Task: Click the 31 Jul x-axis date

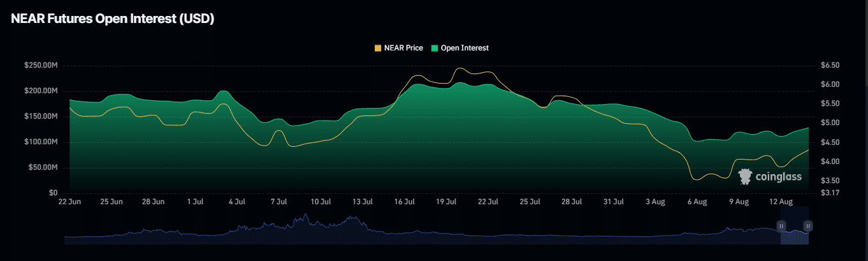Action: click(x=614, y=202)
